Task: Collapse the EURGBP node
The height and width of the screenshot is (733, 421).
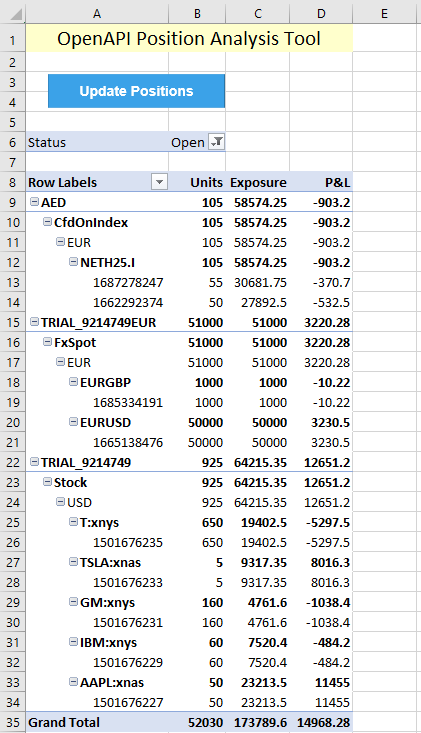Action: pos(73,382)
